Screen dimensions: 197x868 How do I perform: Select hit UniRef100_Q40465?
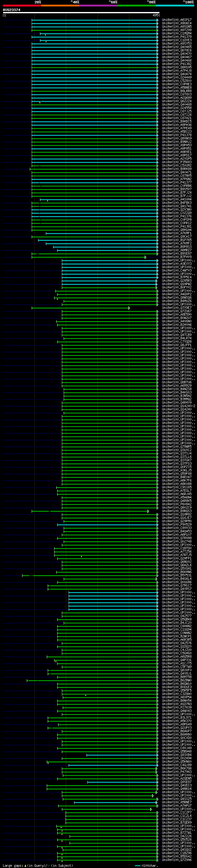[x=177, y=47]
